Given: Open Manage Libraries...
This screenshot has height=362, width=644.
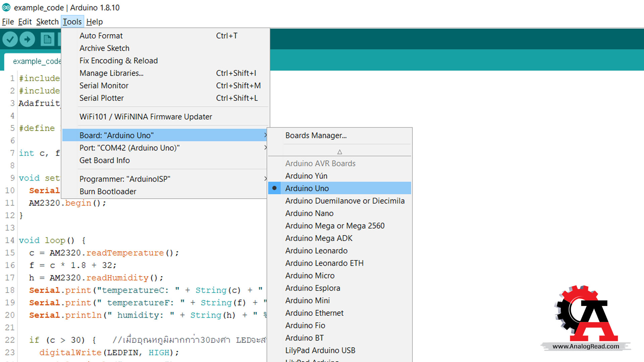Looking at the screenshot, I should coord(166,73).
